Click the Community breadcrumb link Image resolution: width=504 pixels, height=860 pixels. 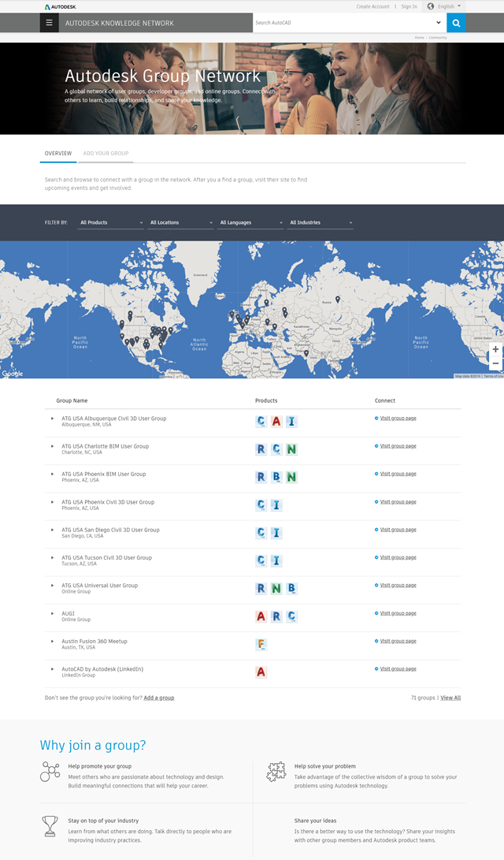click(438, 37)
